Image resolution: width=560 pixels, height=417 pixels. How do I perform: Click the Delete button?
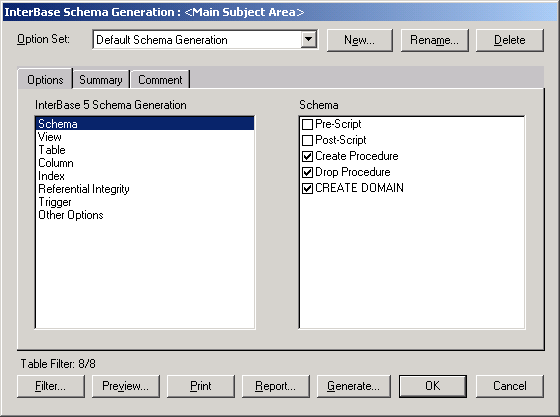[x=510, y=40]
